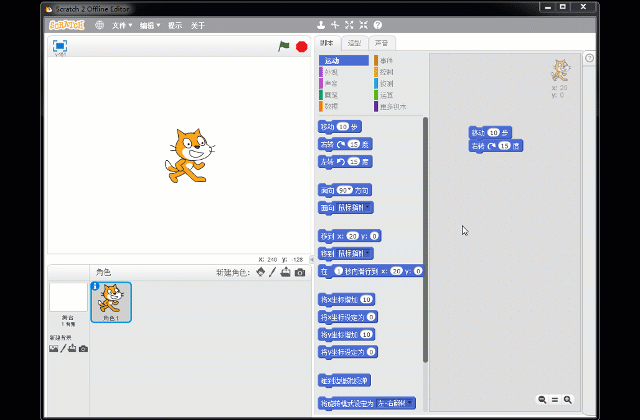This screenshot has width=640, height=420.
Task: Stop all scripts with the red stop button
Action: [302, 47]
